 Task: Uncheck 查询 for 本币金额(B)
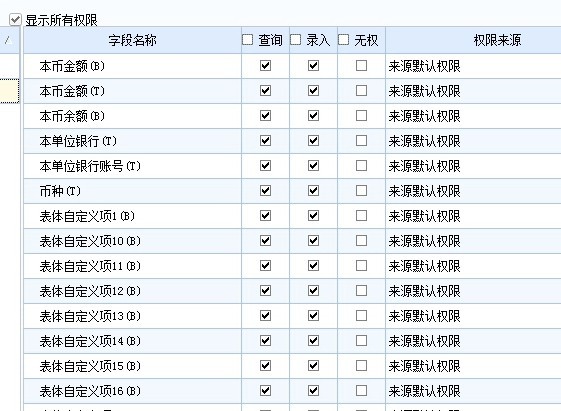(265, 66)
